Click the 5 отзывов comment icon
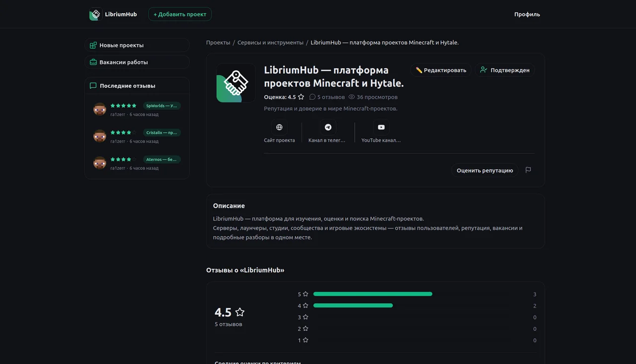 coord(313,97)
